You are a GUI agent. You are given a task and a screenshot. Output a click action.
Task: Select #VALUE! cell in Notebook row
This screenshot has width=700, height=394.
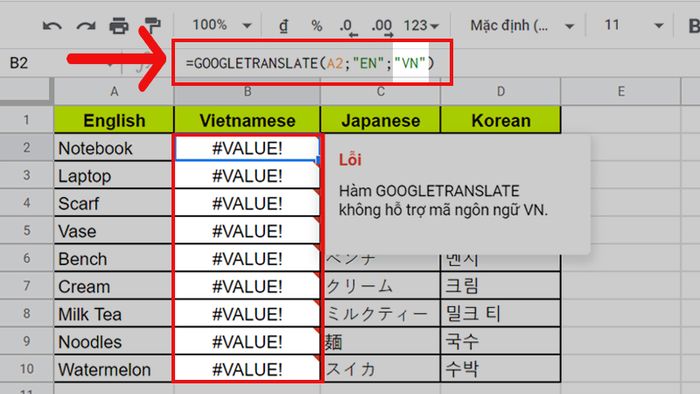[247, 148]
